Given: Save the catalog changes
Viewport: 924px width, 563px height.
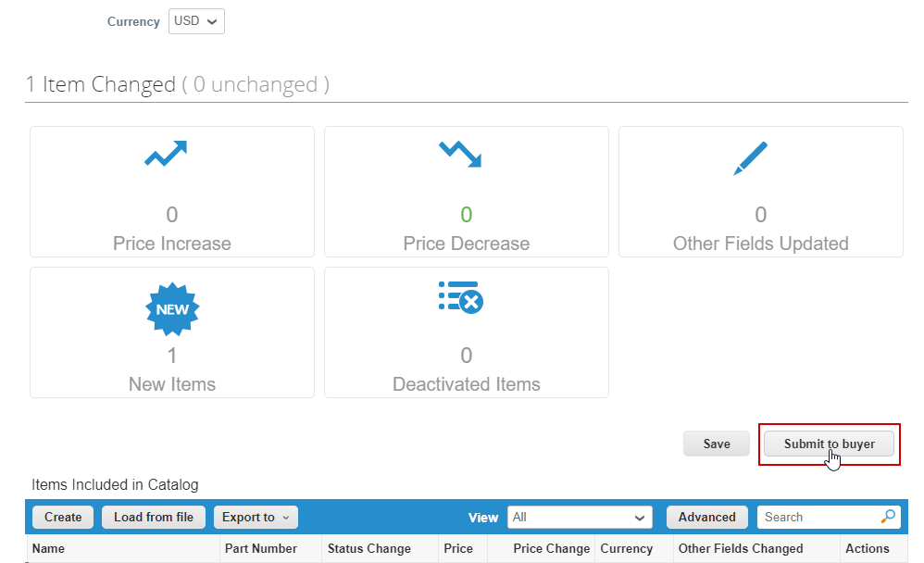Looking at the screenshot, I should click(x=717, y=444).
